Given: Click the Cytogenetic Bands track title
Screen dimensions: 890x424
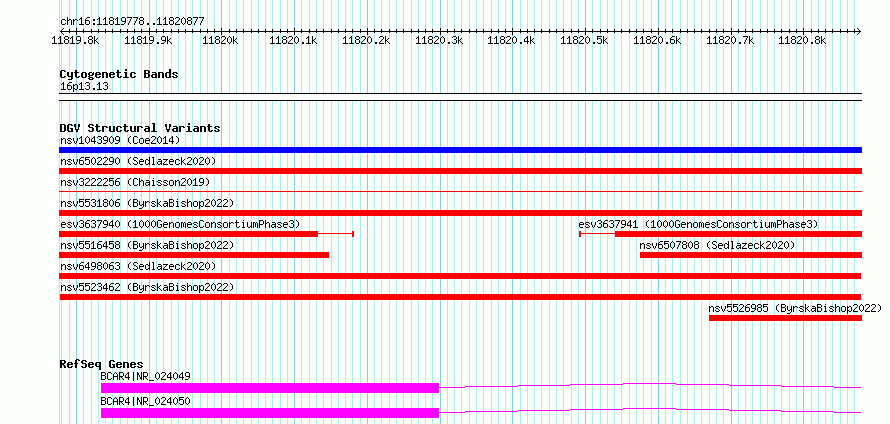Looking at the screenshot, I should (119, 74).
